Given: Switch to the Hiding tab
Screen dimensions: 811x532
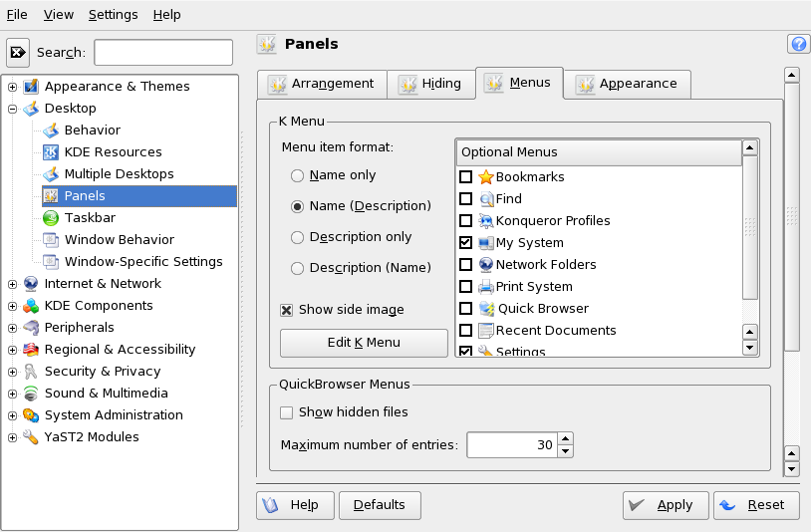Looking at the screenshot, I should click(x=430, y=84).
